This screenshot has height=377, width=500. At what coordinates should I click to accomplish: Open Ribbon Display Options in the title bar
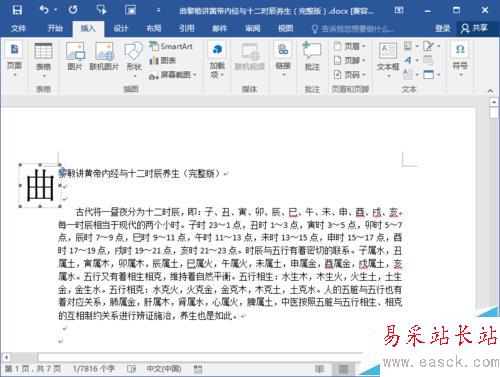click(x=399, y=10)
